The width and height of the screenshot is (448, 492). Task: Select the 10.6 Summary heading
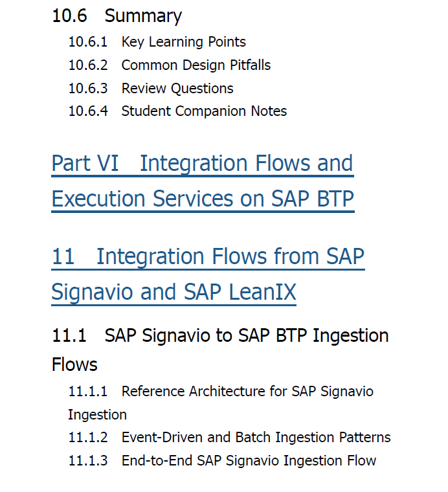pos(117,16)
